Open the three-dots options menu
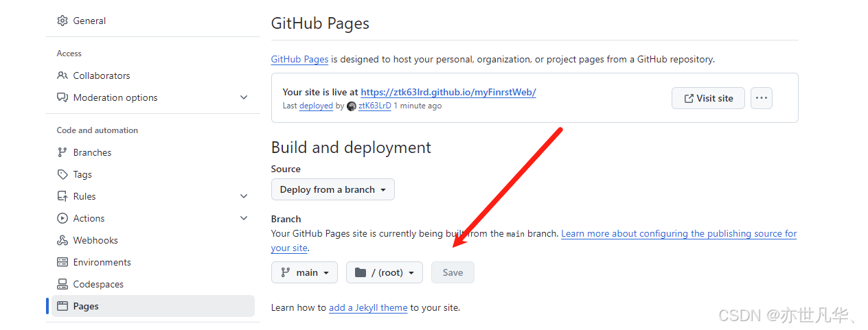 762,98
